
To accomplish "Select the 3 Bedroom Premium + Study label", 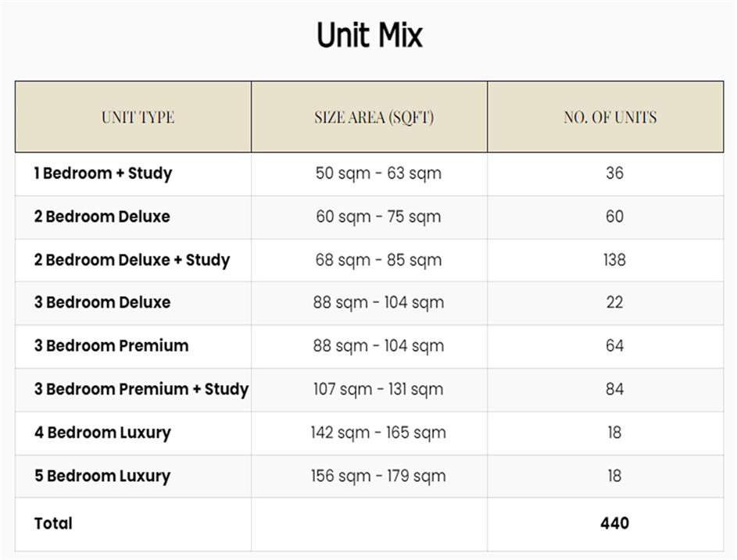I will click(x=141, y=389).
